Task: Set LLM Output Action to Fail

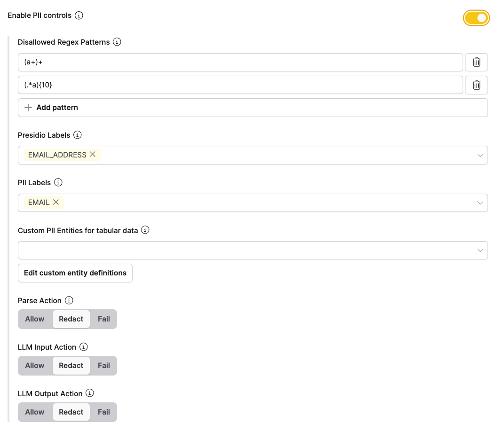Action: [x=104, y=412]
